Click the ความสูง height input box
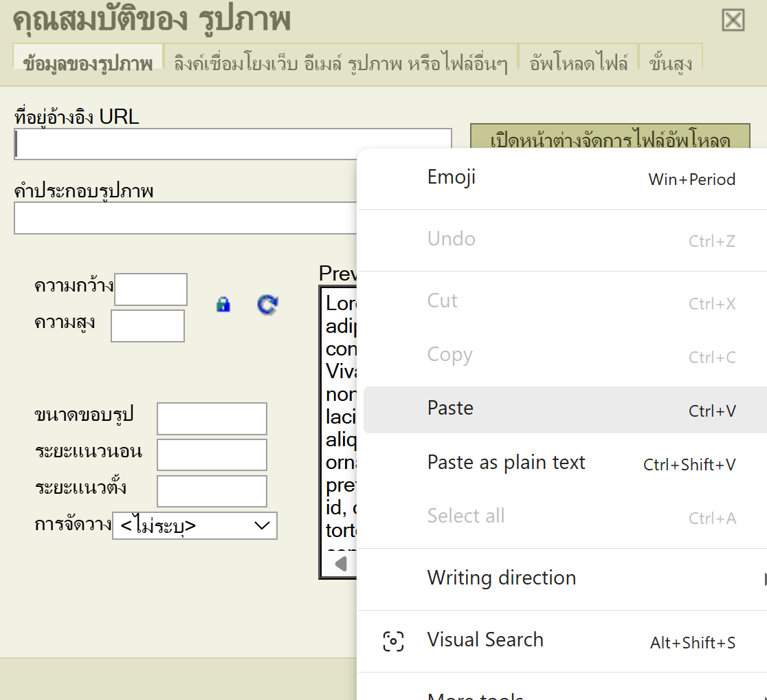The width and height of the screenshot is (767, 700). (148, 326)
